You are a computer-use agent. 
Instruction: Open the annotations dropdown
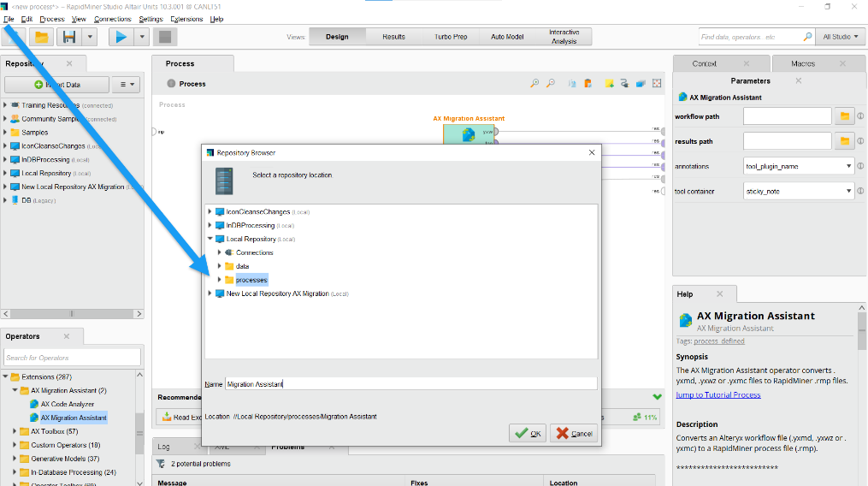pos(799,166)
